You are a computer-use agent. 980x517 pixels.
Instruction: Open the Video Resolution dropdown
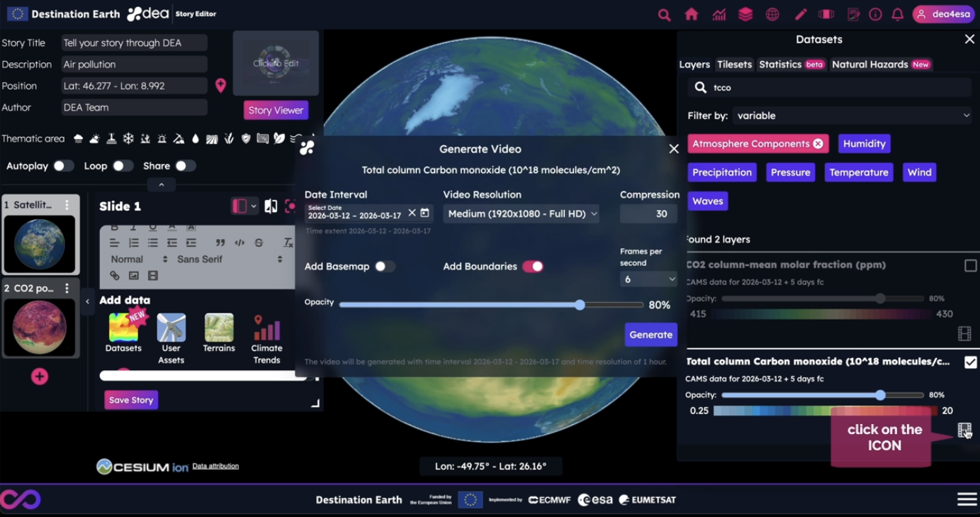point(522,213)
